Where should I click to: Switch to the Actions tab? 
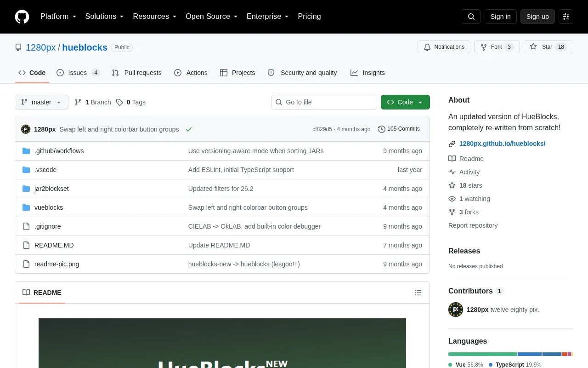coord(191,73)
